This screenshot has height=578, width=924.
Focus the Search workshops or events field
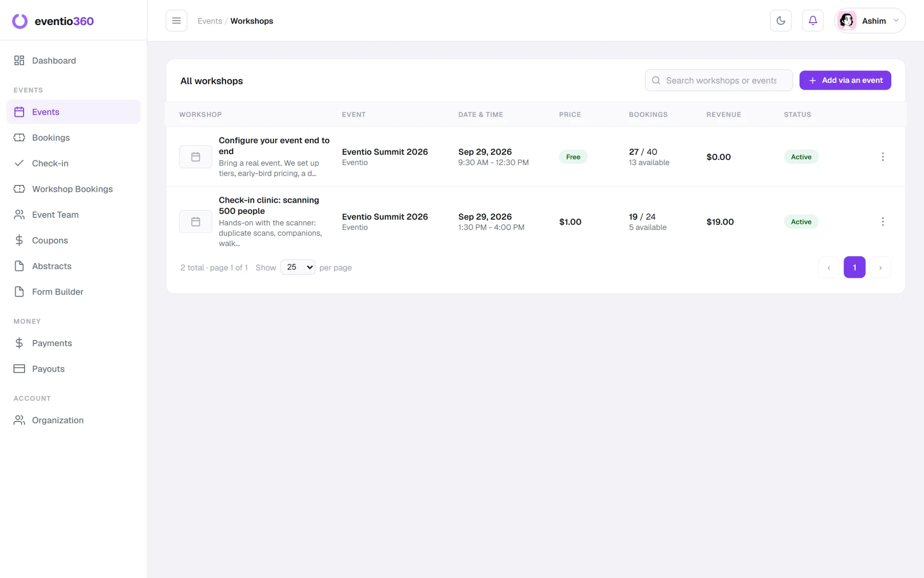click(719, 80)
